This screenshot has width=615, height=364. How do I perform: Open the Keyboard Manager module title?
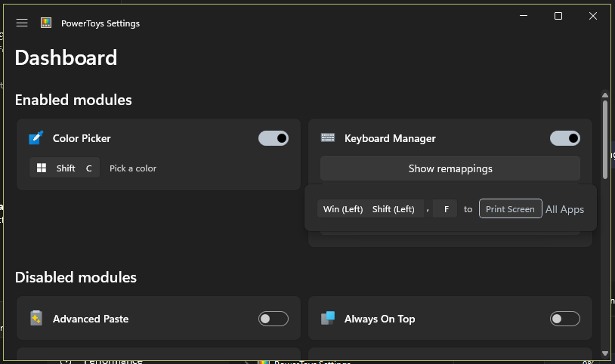pos(390,138)
